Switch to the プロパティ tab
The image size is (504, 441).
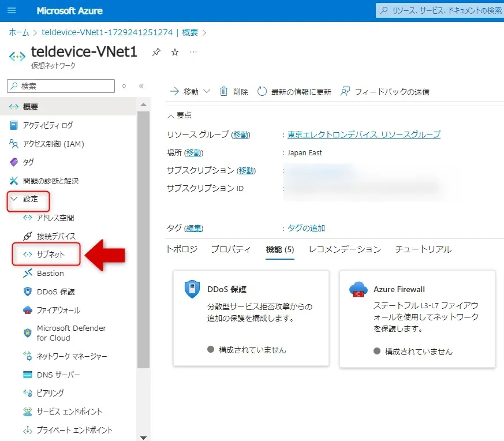pyautogui.click(x=231, y=249)
